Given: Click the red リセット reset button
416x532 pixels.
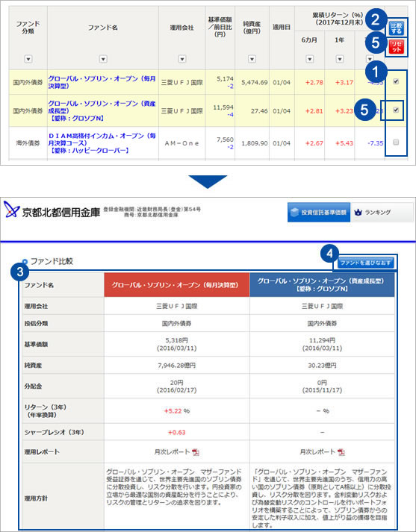Looking at the screenshot, I should [396, 46].
